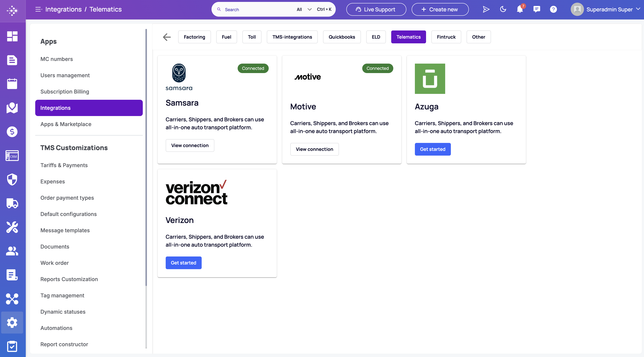Click the left panel scrollbar
This screenshot has width=644, height=357.
(x=146, y=157)
